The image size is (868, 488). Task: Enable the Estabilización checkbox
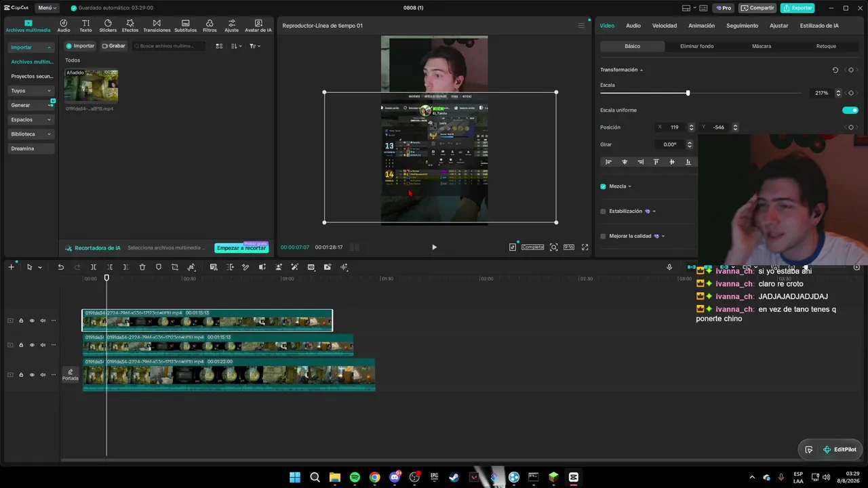(603, 211)
